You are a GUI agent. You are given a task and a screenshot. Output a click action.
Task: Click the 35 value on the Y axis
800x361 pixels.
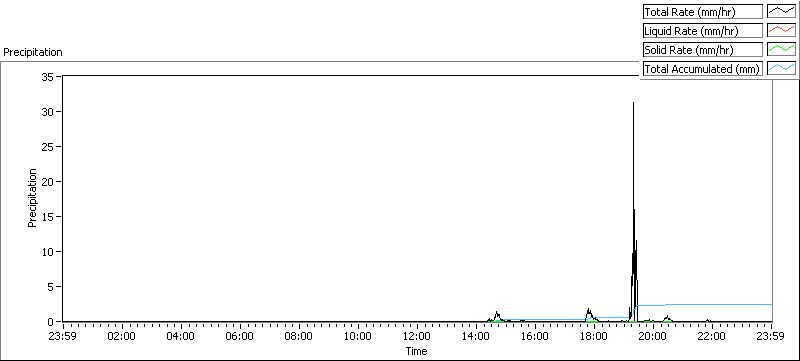coord(48,76)
